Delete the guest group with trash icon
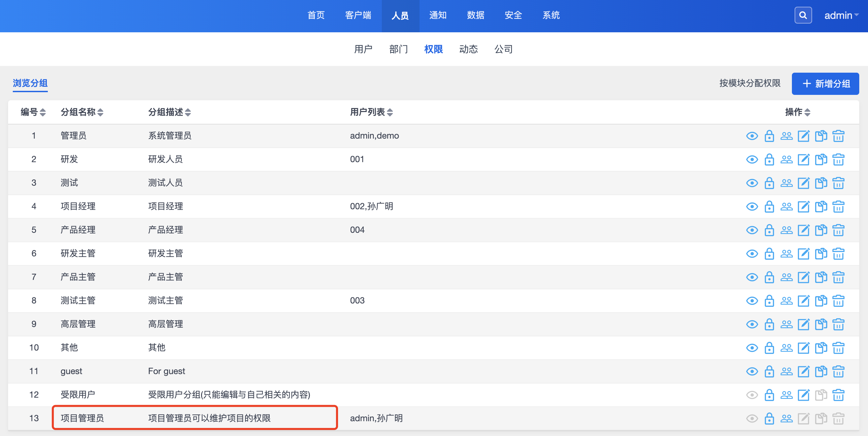 (838, 371)
